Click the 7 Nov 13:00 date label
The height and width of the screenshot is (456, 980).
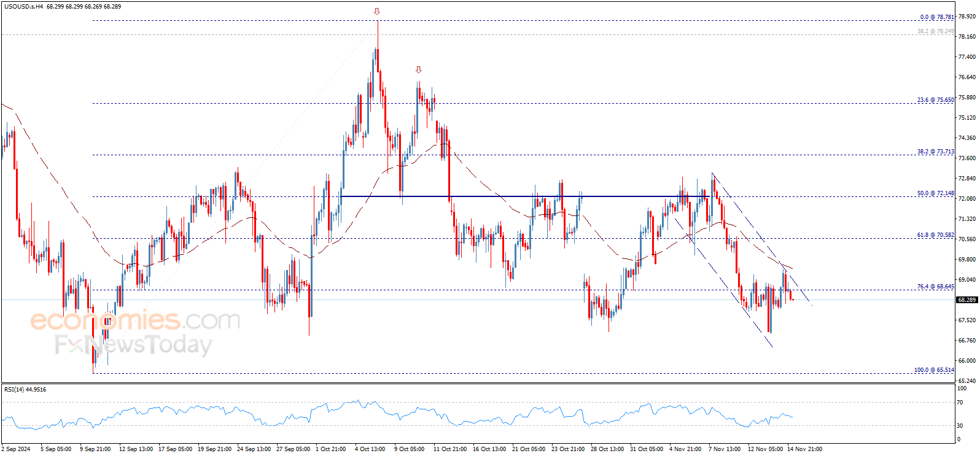(725, 449)
